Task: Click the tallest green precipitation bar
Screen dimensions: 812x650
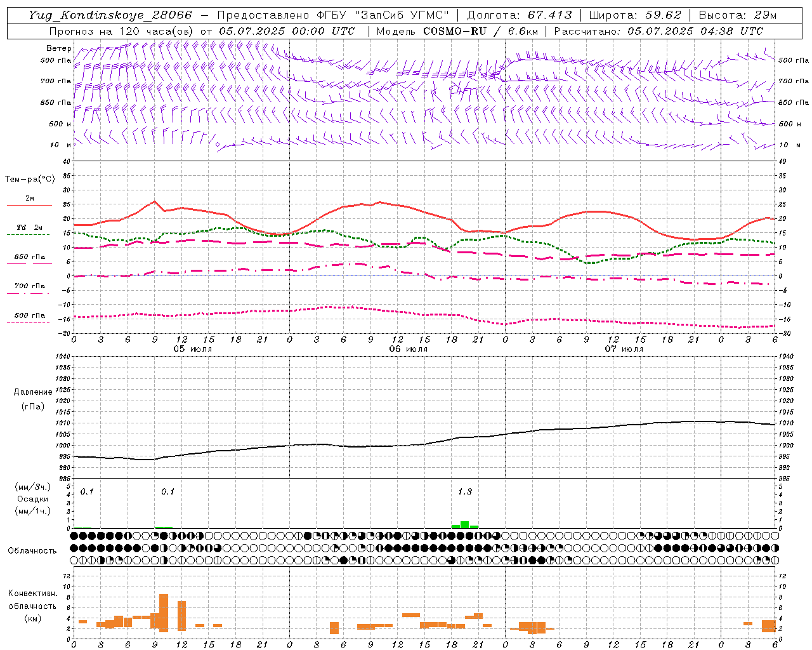Action: point(465,525)
